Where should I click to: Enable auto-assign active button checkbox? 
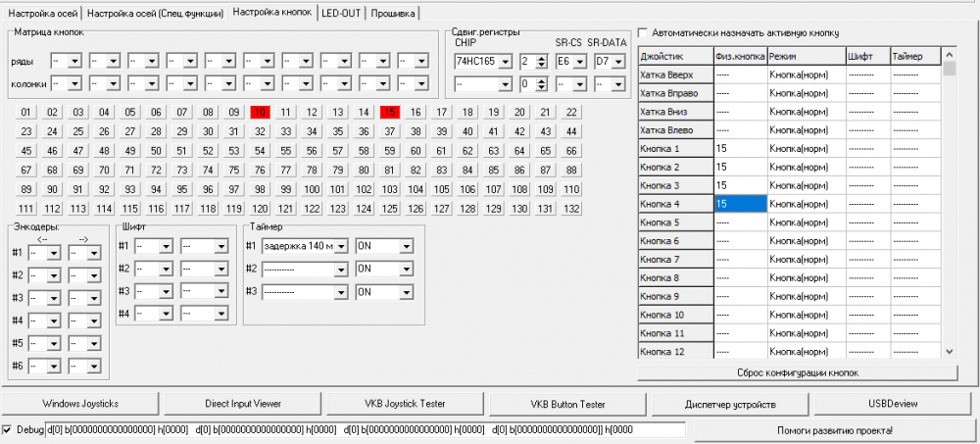click(x=642, y=32)
